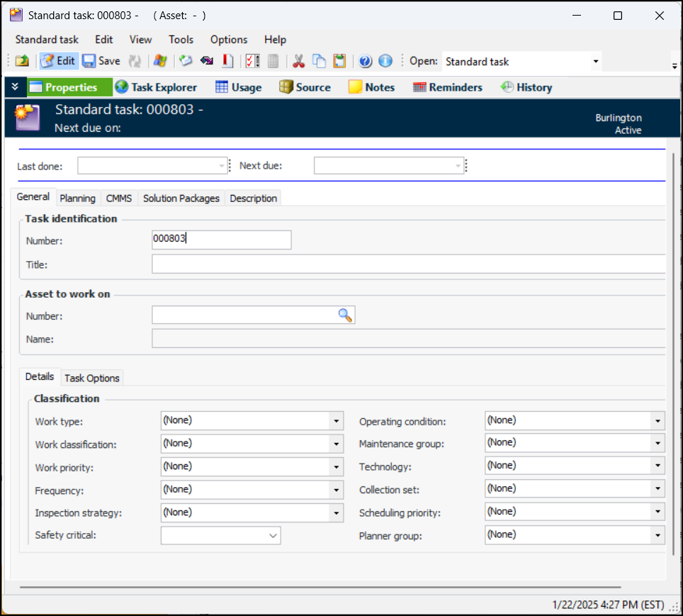Click the scissors Cut icon
683x616 pixels.
(x=298, y=61)
